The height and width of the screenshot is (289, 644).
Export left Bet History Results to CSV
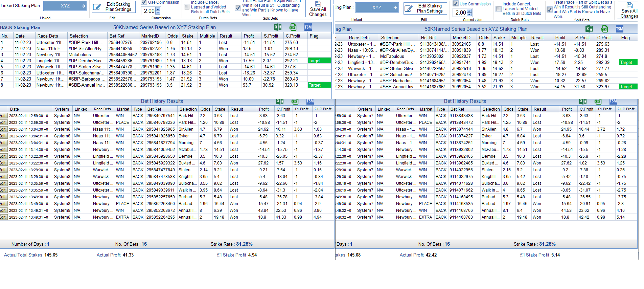pos(295,101)
